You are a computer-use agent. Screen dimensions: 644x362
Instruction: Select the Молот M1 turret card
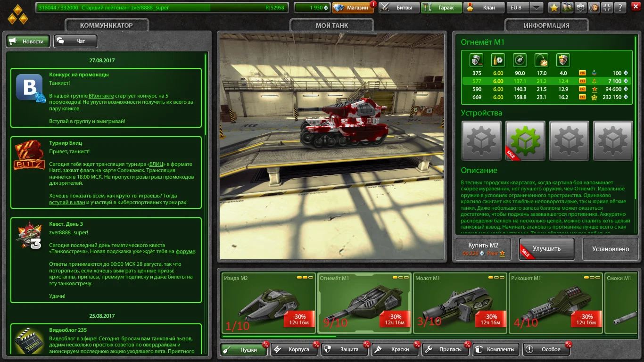[460, 303]
